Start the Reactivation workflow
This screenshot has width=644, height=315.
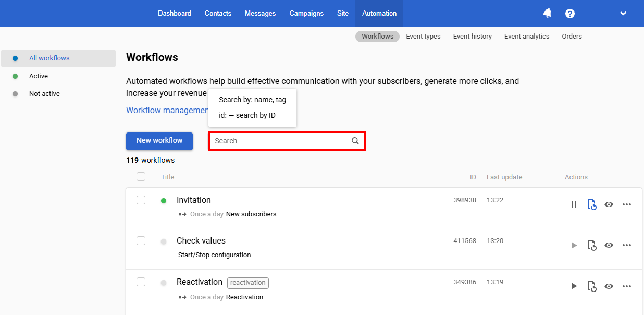(574, 286)
